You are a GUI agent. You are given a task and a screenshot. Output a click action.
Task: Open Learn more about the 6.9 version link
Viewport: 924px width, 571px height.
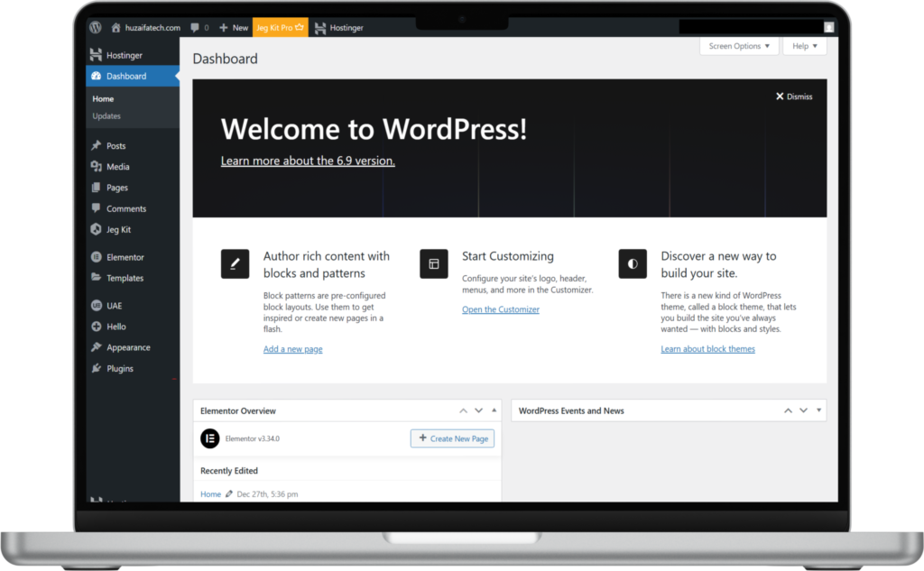308,161
